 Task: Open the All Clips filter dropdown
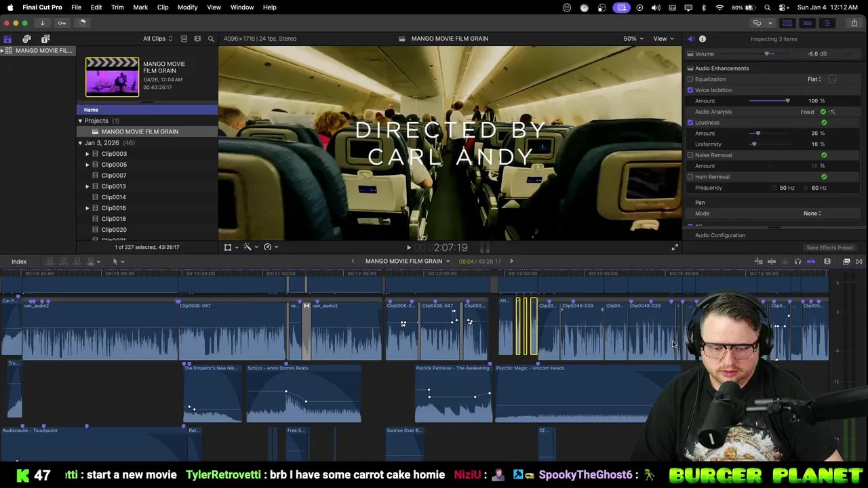click(157, 39)
